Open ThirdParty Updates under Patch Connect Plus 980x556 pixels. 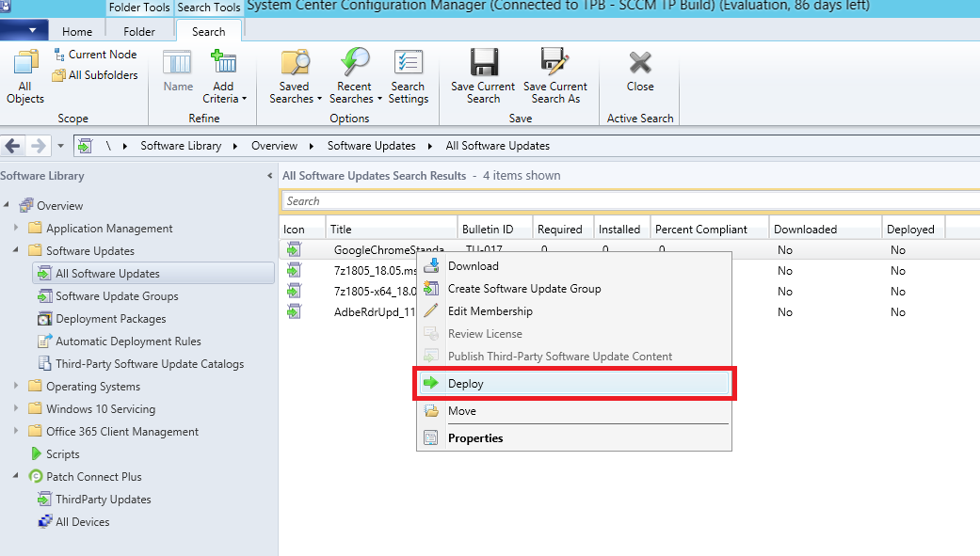[104, 500]
